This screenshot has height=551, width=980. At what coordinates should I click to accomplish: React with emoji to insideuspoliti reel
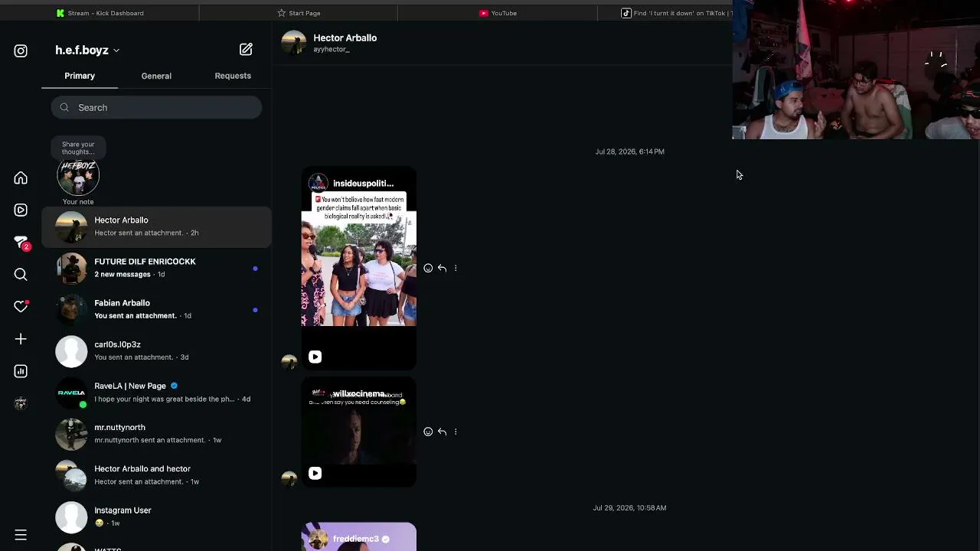point(428,268)
